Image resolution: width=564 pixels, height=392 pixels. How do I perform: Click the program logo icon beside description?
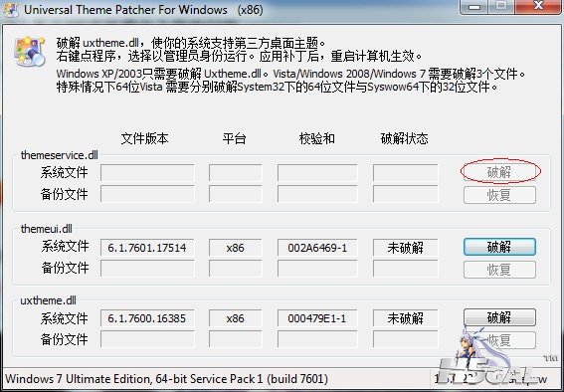(30, 52)
